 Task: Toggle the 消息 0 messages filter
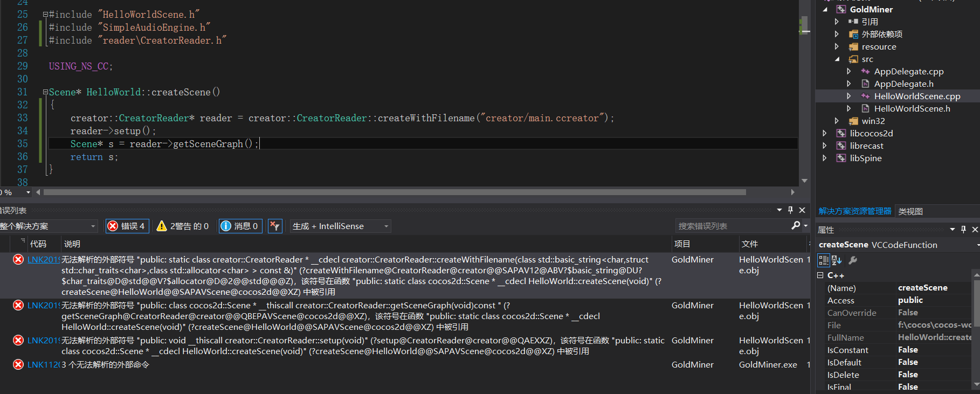pos(240,226)
